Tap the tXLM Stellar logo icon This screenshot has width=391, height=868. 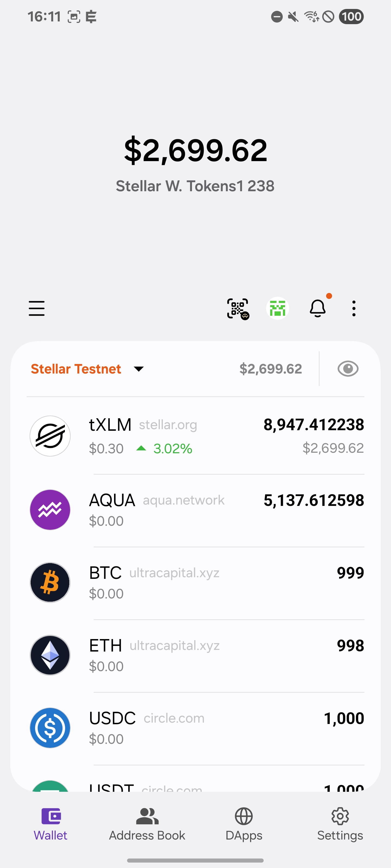(x=50, y=436)
